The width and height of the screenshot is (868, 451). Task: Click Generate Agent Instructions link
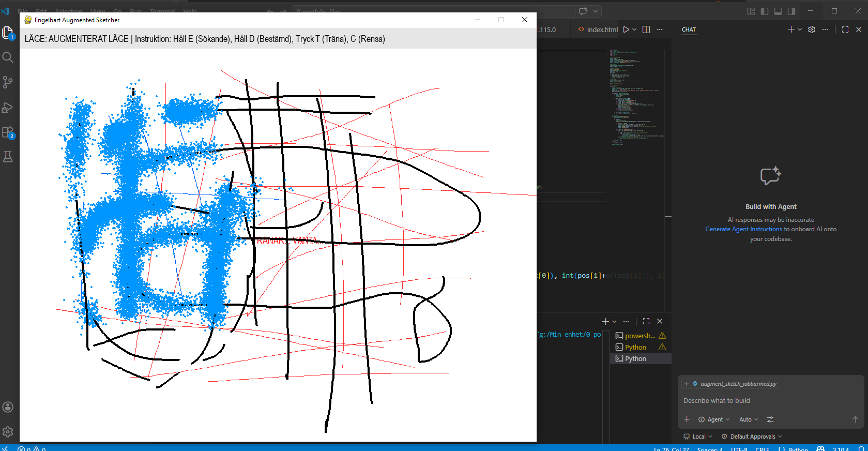point(743,229)
